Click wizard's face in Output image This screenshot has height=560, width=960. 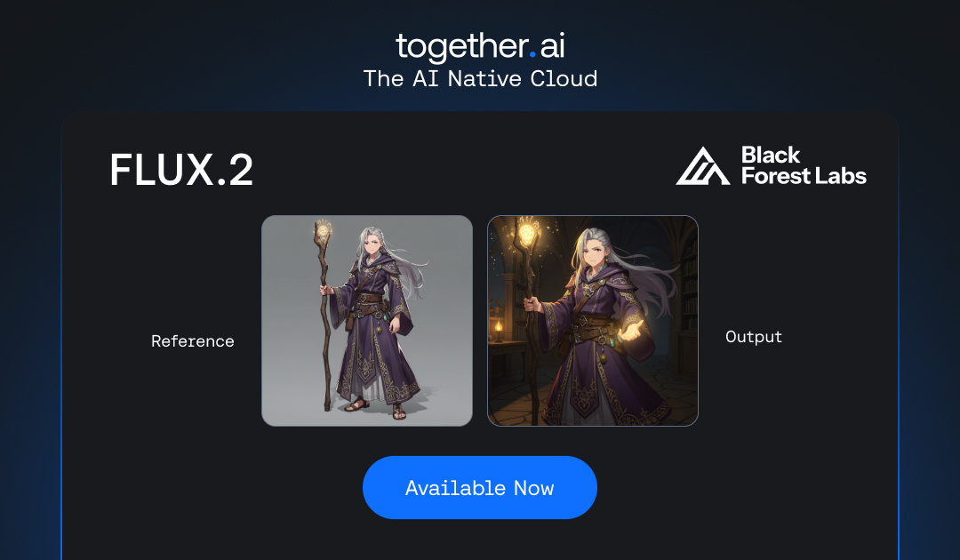tap(593, 253)
